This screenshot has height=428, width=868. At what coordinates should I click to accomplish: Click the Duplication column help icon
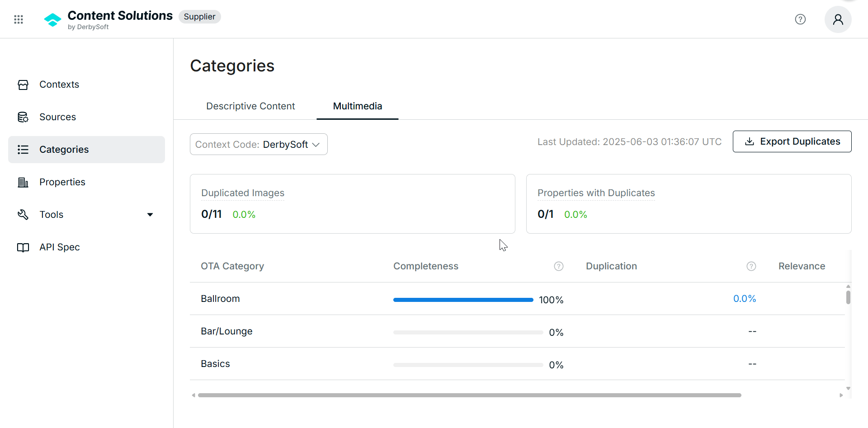[x=751, y=266]
